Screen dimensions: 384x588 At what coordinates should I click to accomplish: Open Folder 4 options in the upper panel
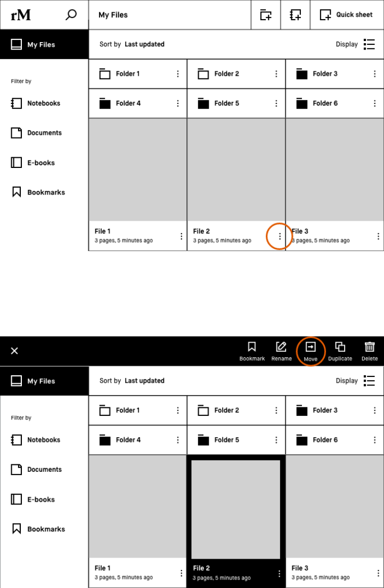pos(177,103)
